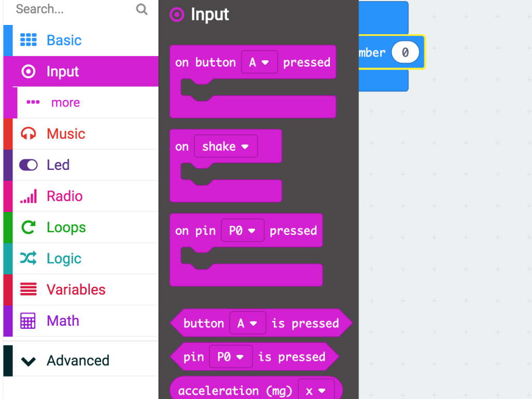This screenshot has height=399, width=532.
Task: Open the Basic category
Action: tap(81, 40)
